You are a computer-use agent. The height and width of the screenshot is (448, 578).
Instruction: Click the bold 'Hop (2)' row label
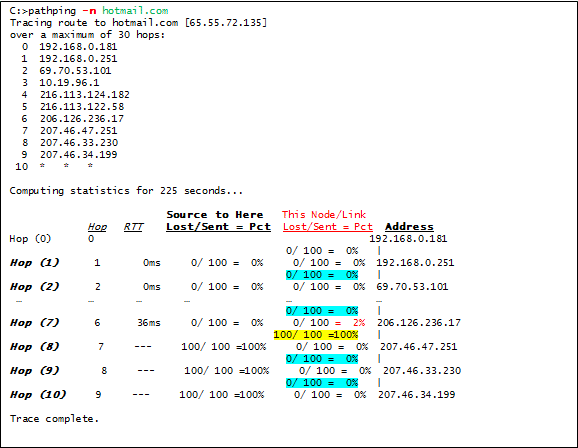coord(34,287)
